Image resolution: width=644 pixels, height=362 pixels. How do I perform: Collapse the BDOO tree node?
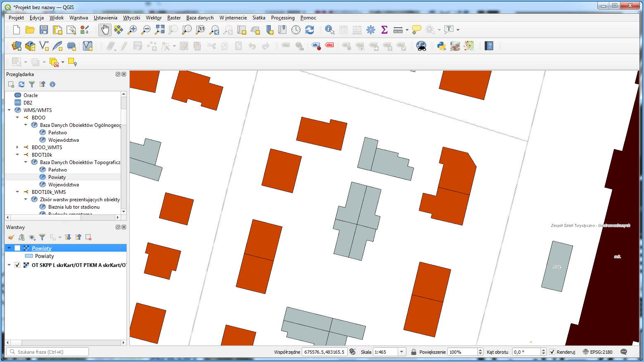tap(17, 117)
